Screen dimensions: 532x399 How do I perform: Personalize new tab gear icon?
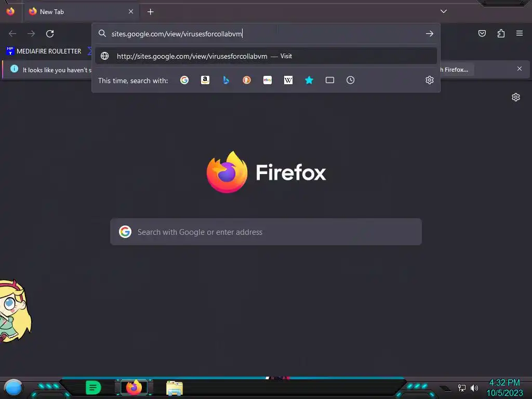click(516, 97)
